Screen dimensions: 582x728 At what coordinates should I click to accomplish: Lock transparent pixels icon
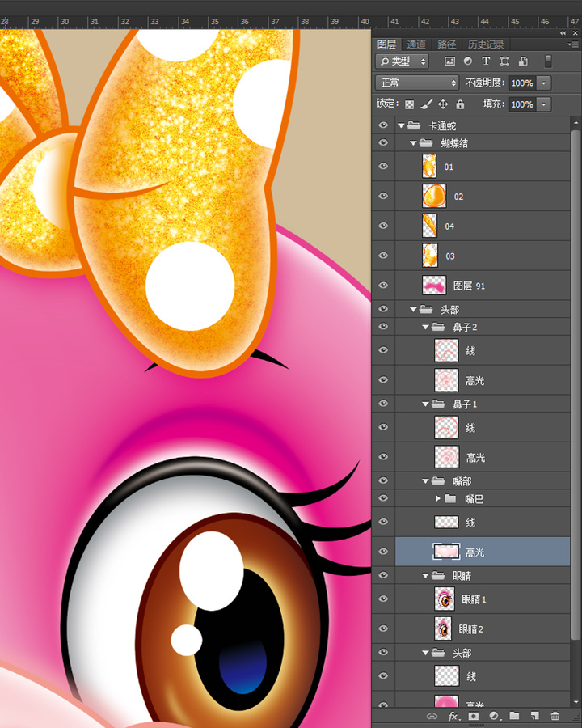pos(409,104)
